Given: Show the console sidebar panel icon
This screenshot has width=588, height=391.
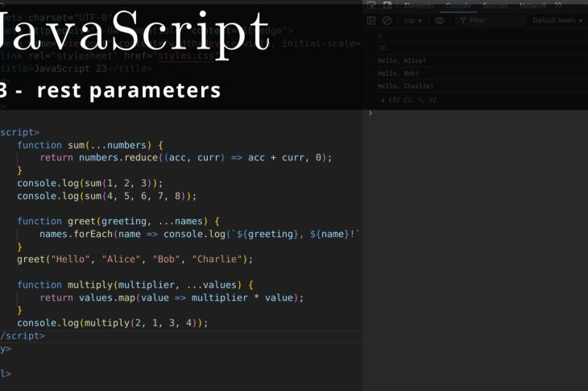Looking at the screenshot, I should click(x=371, y=20).
